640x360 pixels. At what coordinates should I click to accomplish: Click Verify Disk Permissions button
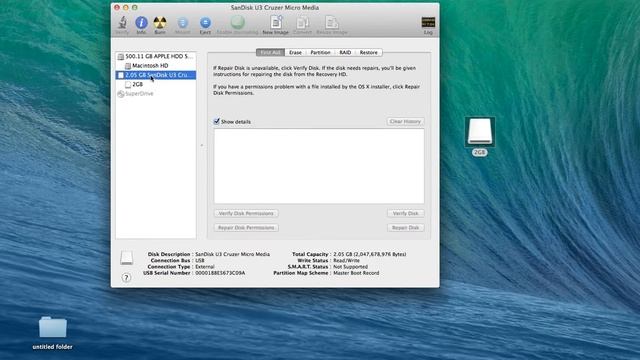[x=246, y=213]
